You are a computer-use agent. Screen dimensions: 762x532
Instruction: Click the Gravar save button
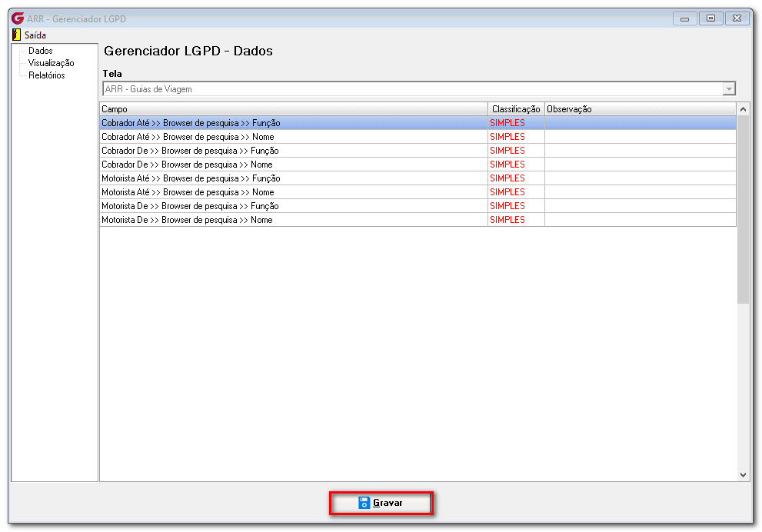pos(381,503)
